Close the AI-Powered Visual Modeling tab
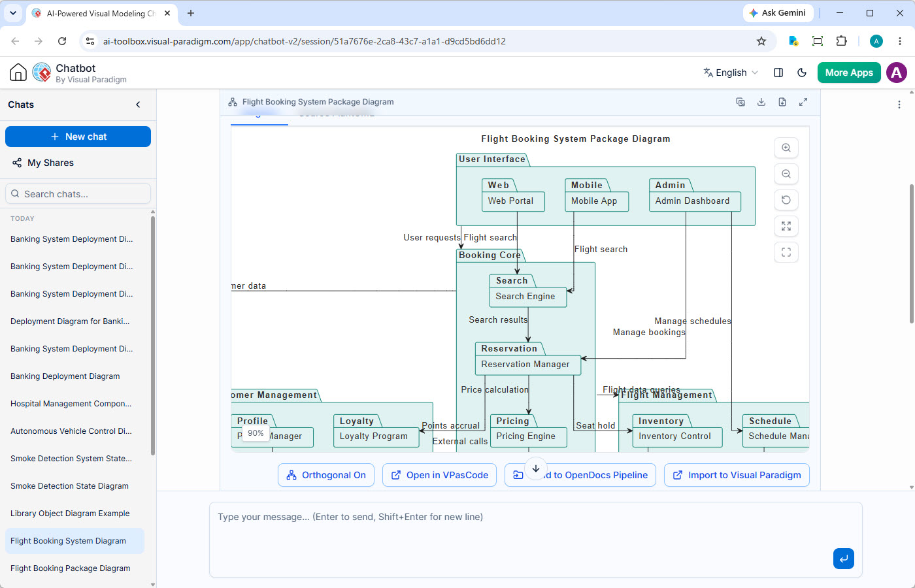Screen dimensions: 915x588 point(167,13)
